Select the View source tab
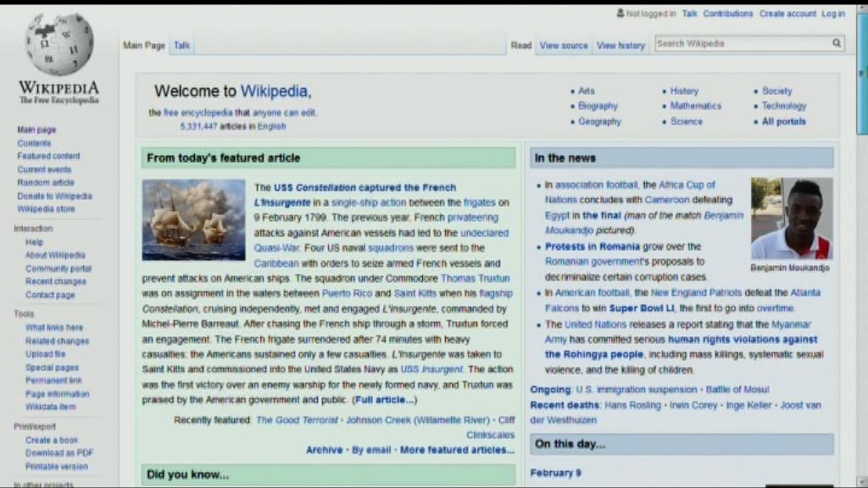The image size is (868, 488). (564, 46)
